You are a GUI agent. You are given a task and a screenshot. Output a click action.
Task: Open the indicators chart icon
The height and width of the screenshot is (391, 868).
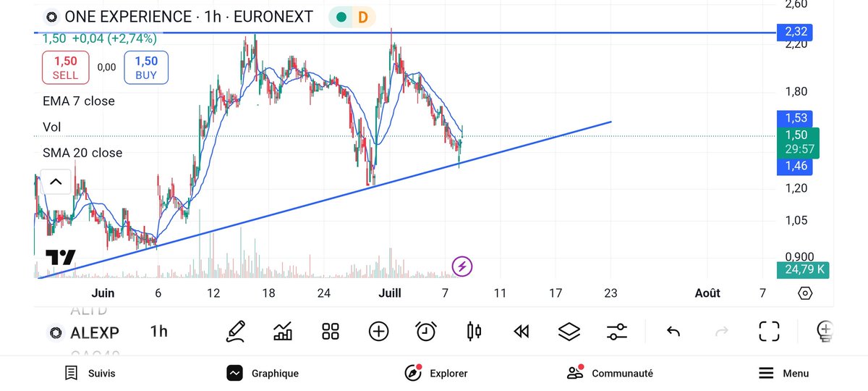click(x=283, y=332)
